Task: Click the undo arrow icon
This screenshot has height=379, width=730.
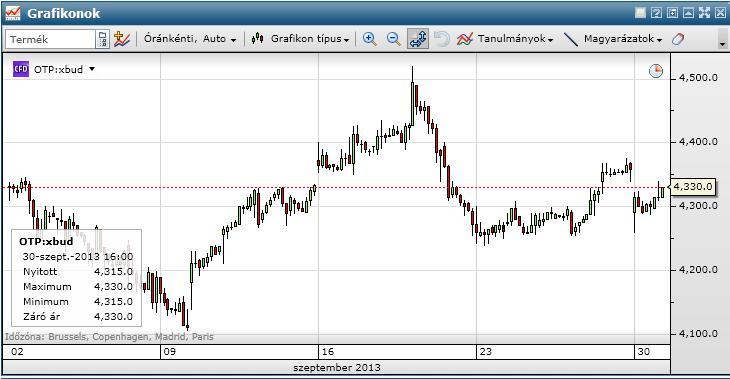Action: pos(441,39)
